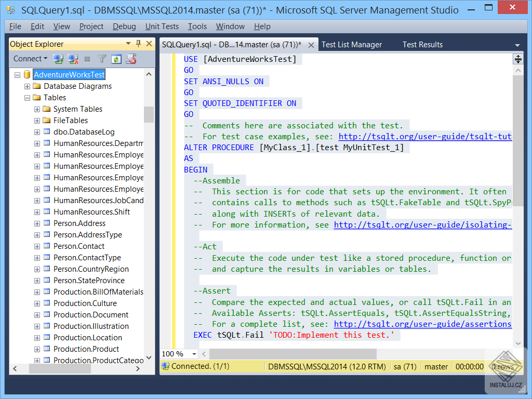Screen dimensions: 532x399
Task: Open the Edit menu
Action: coord(37,26)
